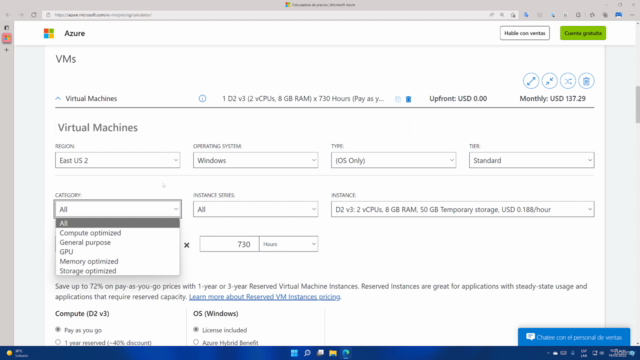This screenshot has width=640, height=360.
Task: Click the rearrange services shuffle icon
Action: pos(568,81)
